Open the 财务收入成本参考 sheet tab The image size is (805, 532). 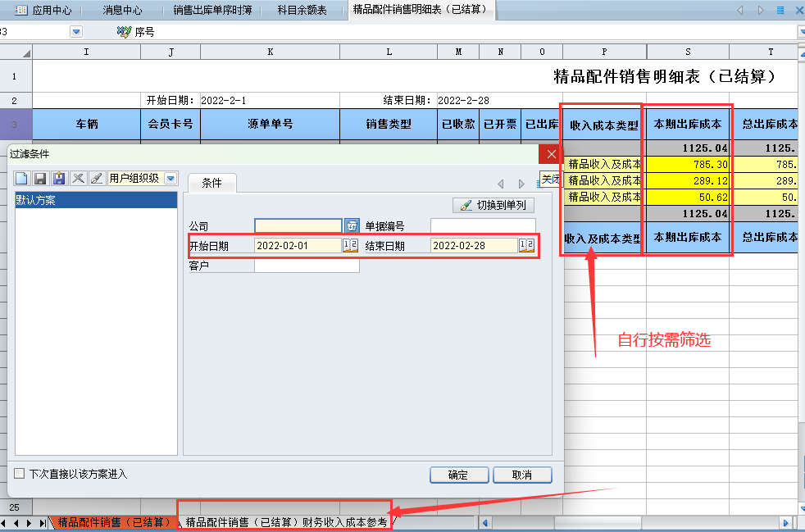pos(285,522)
